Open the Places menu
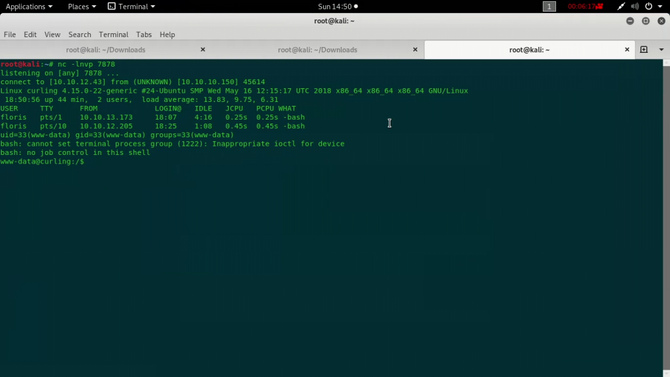 click(82, 6)
